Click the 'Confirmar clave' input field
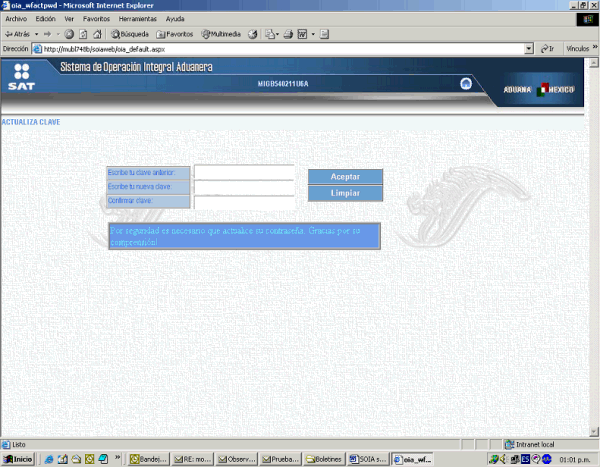 point(244,202)
